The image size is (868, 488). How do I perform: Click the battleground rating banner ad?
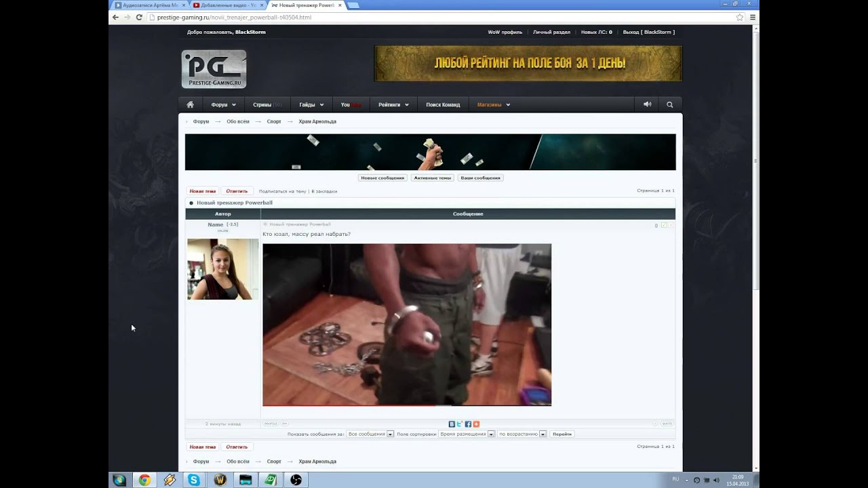(528, 64)
